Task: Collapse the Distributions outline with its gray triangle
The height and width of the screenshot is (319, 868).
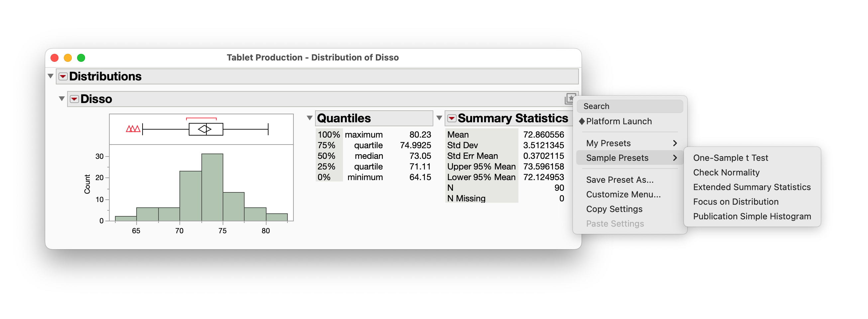Action: (51, 76)
